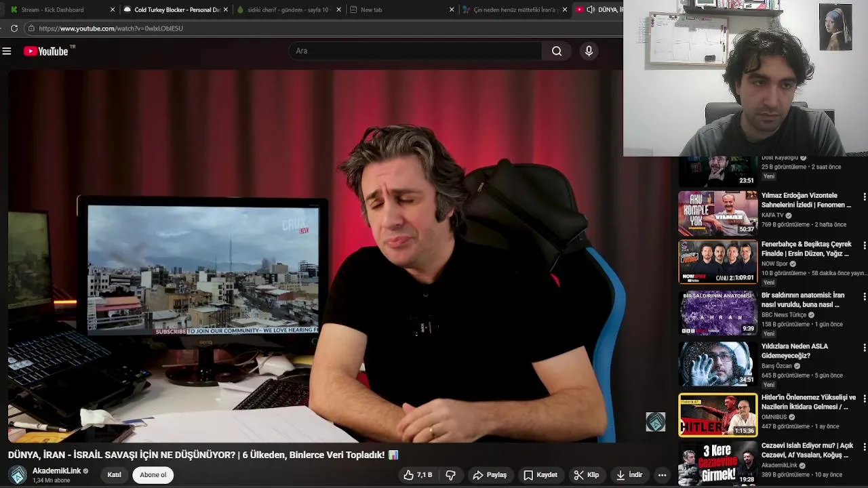The image size is (868, 488).
Task: Mute the audio-playing YouTube tab speaker icon
Action: [591, 9]
